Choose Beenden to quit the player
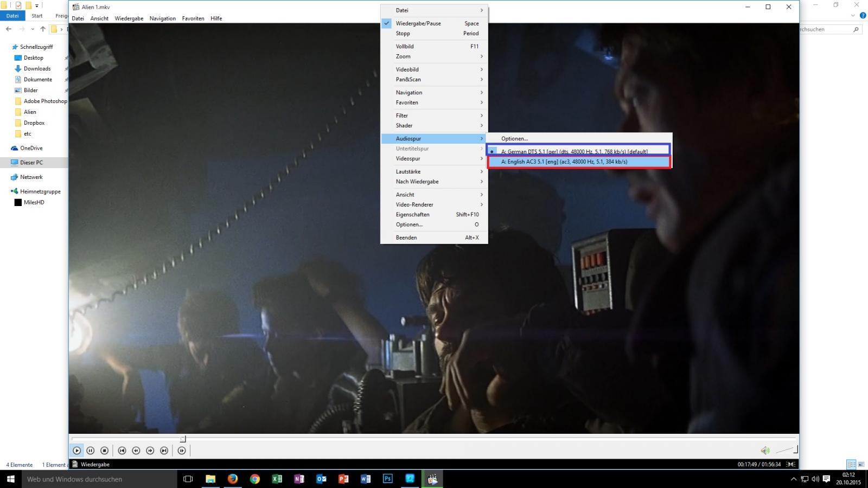The height and width of the screenshot is (488, 868). 434,237
